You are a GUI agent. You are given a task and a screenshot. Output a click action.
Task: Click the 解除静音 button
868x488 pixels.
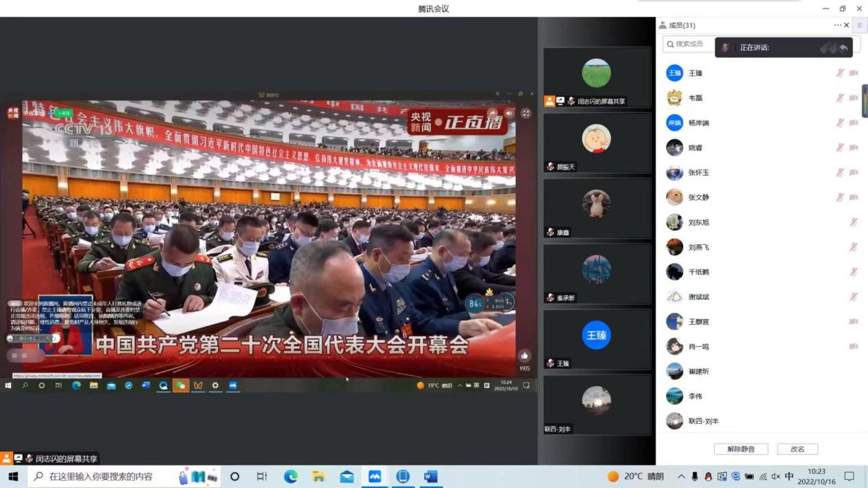[x=741, y=449]
